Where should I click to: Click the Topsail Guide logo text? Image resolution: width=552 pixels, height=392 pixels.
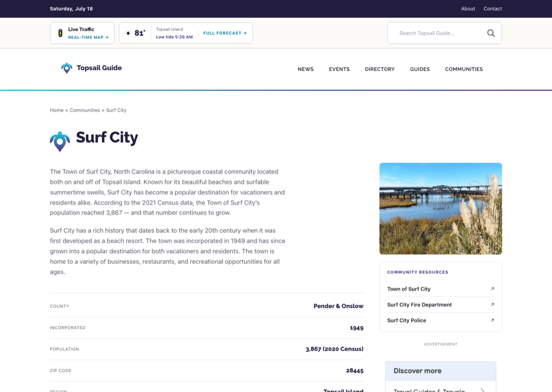[x=99, y=68]
